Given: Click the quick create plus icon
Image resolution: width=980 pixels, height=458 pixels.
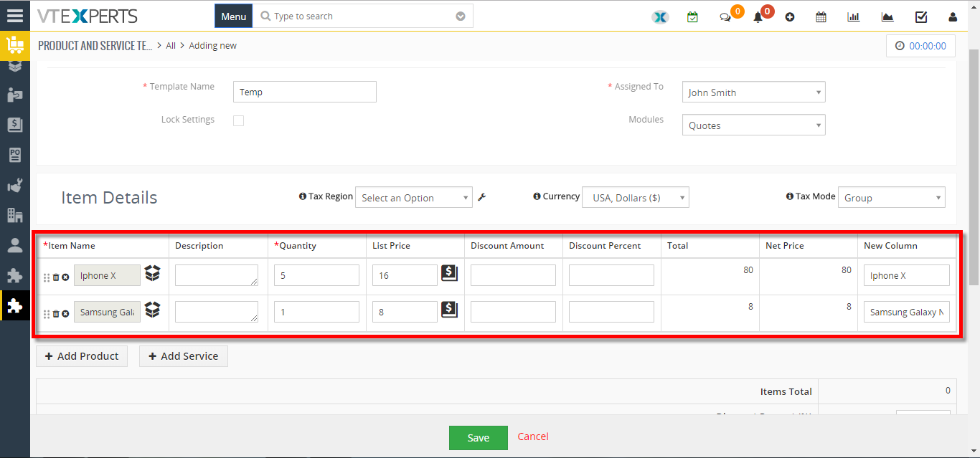Looking at the screenshot, I should (x=790, y=17).
